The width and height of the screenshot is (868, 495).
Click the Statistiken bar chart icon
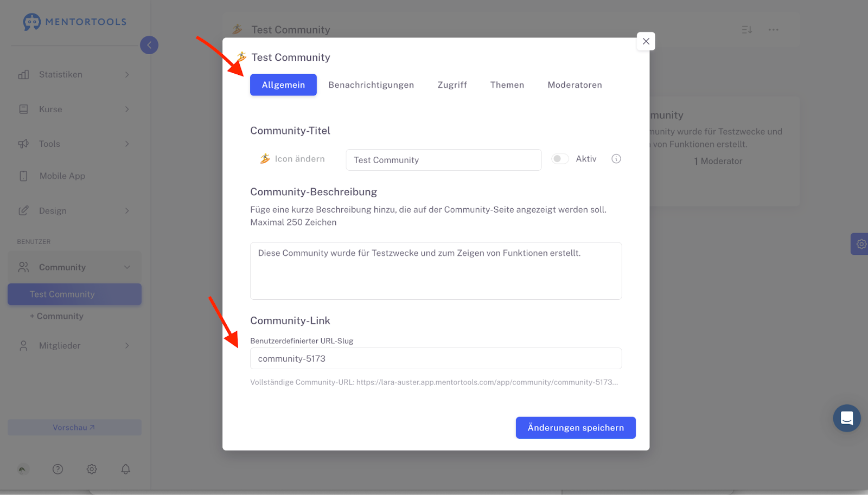[23, 75]
